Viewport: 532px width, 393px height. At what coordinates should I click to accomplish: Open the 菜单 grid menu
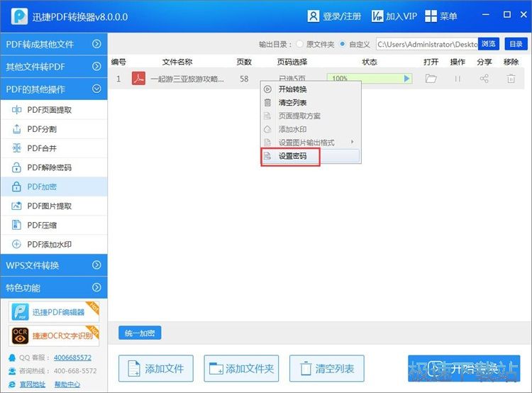coord(440,16)
